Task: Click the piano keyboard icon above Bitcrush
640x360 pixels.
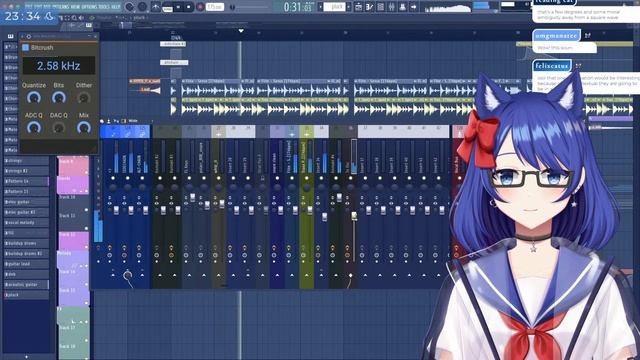Action: pyautogui.click(x=10, y=36)
